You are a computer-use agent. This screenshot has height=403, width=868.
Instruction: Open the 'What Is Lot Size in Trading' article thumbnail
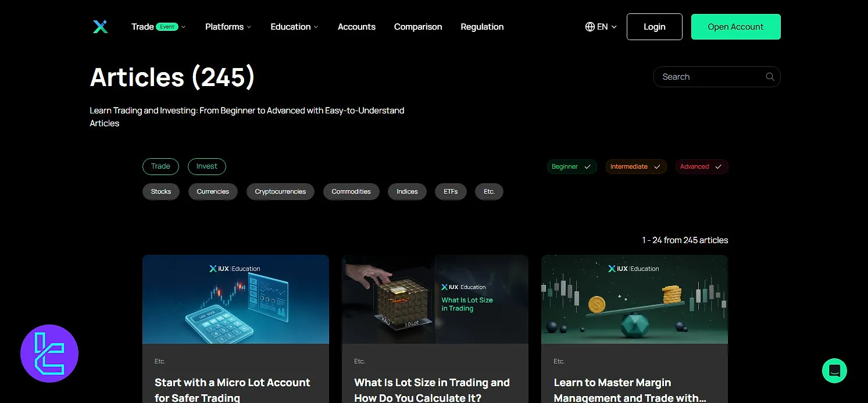click(435, 299)
